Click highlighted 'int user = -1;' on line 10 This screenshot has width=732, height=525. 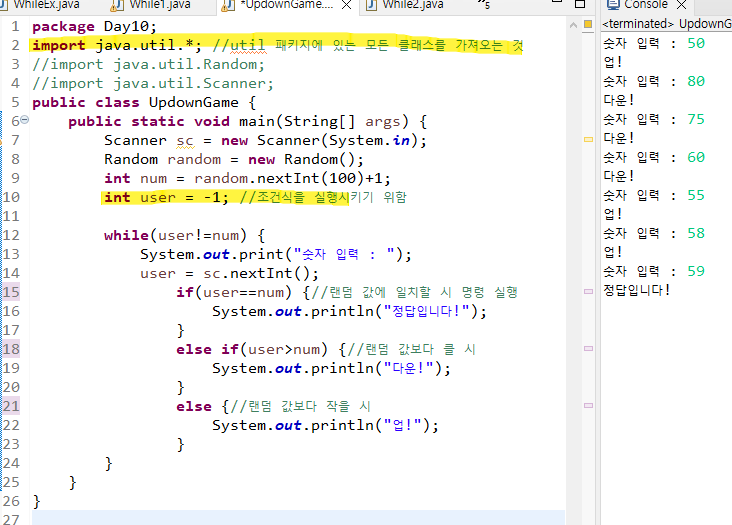pyautogui.click(x=167, y=197)
